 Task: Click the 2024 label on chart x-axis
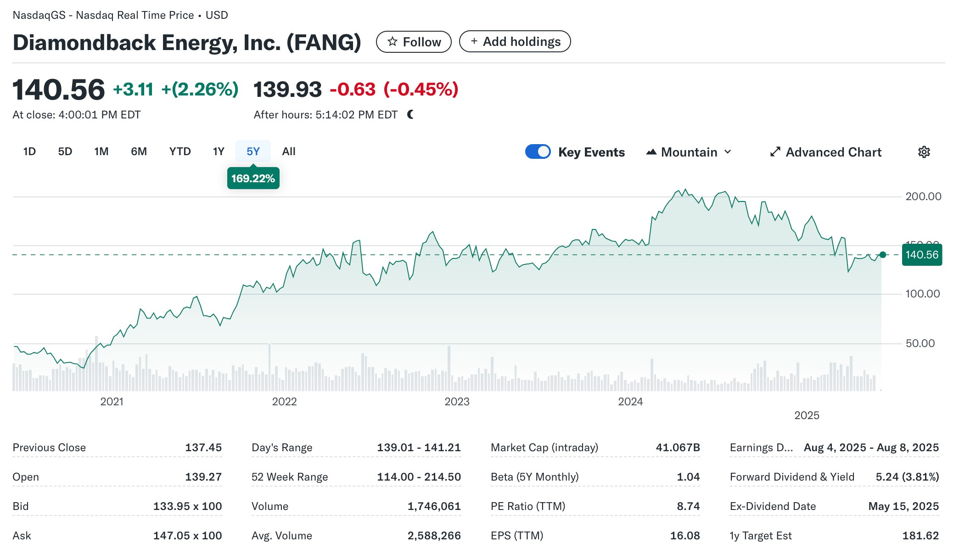pyautogui.click(x=630, y=402)
